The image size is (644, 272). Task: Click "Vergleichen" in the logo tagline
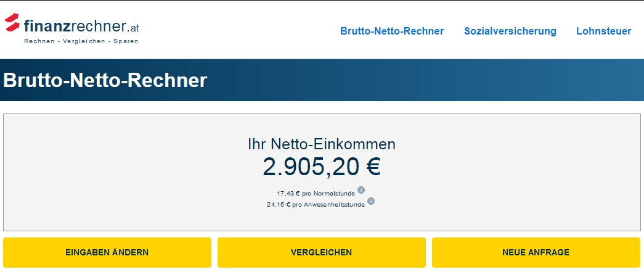tap(84, 41)
